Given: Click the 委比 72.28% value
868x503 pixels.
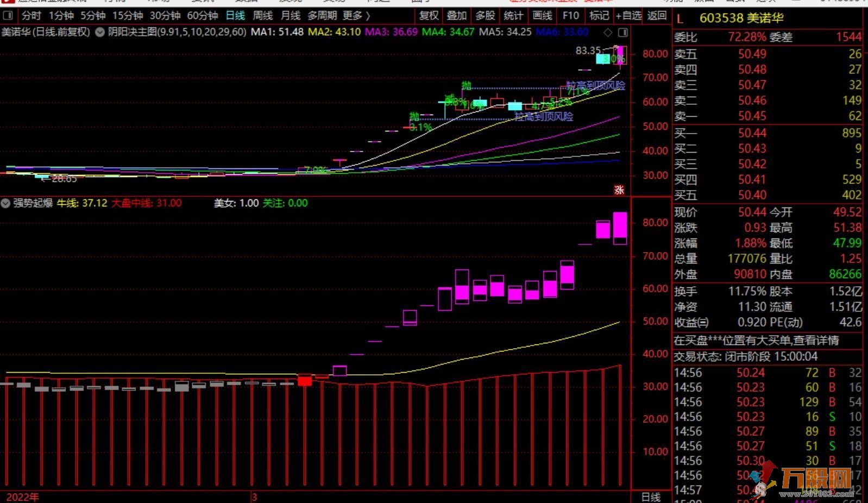Looking at the screenshot, I should click(747, 37).
